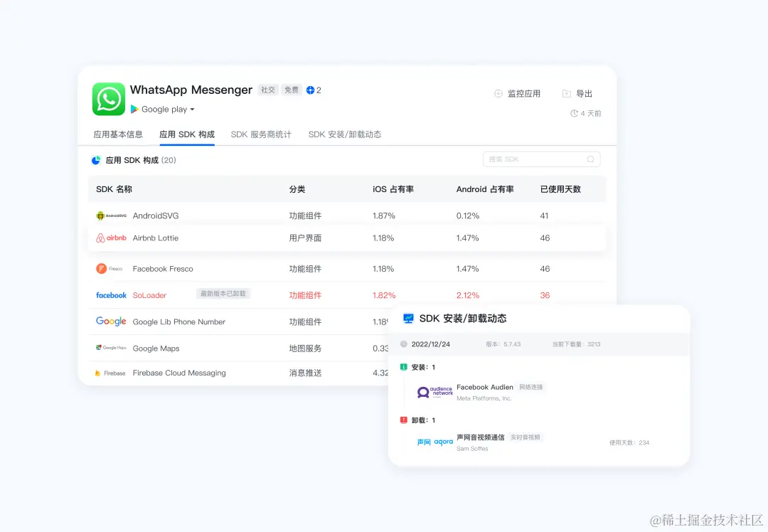
Task: Click the 2022/12/24 date entry
Action: [430, 344]
